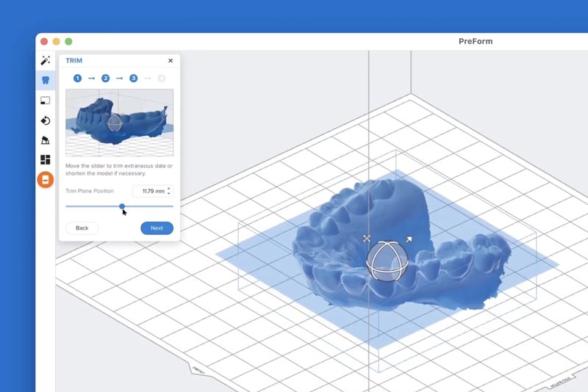This screenshot has height=392, width=588.
Task: Select the size tool with dashed rectangle
Action: (x=46, y=101)
